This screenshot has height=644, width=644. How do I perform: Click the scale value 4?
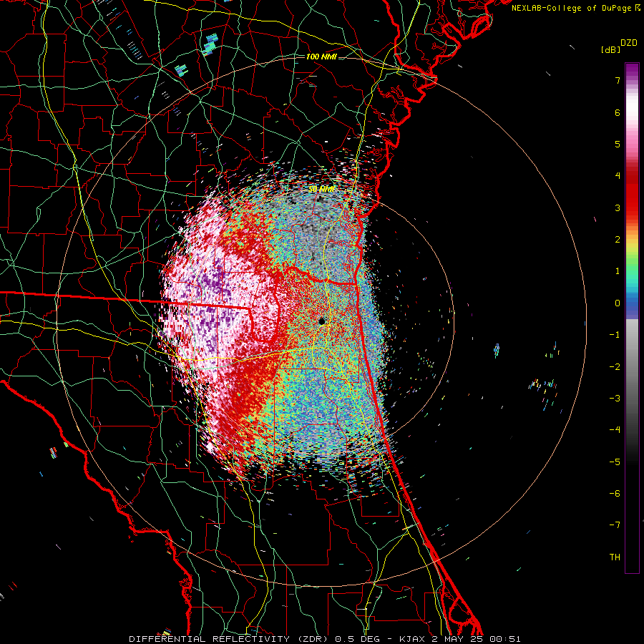click(x=618, y=176)
